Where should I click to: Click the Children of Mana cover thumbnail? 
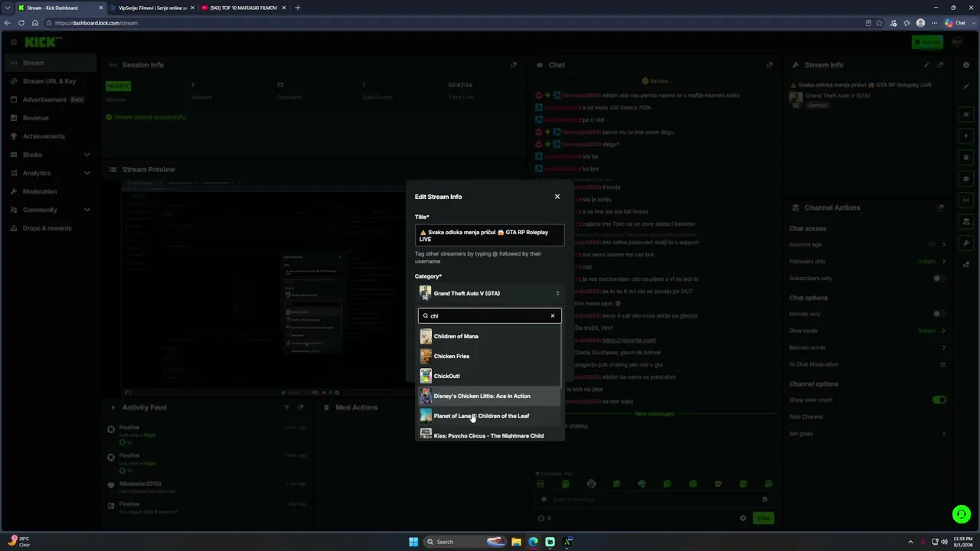pos(426,336)
